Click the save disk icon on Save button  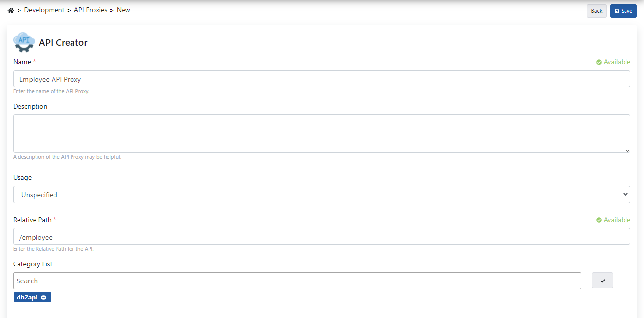click(x=617, y=10)
